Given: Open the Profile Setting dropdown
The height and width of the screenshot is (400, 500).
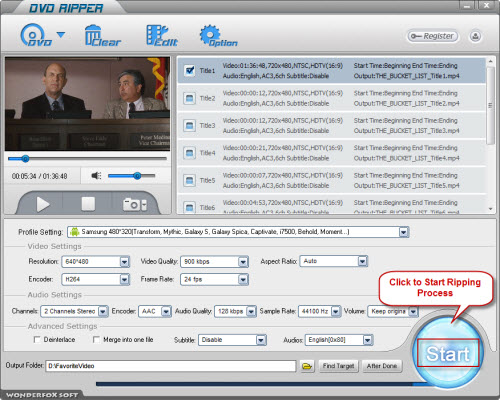Looking at the screenshot, I should coord(404,232).
